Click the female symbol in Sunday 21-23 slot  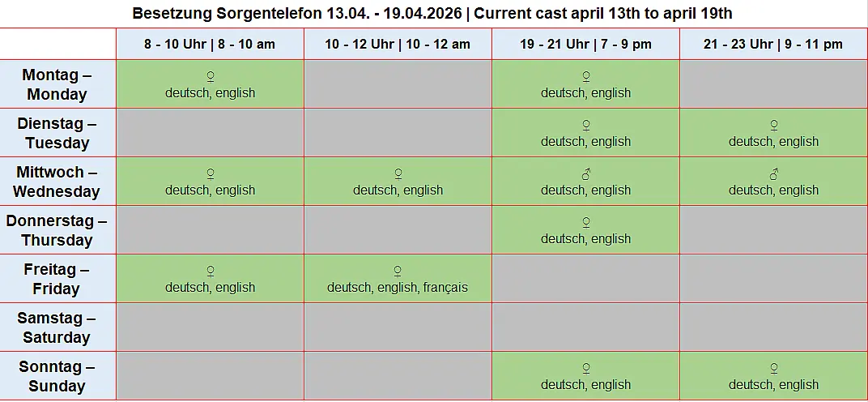[x=774, y=369]
